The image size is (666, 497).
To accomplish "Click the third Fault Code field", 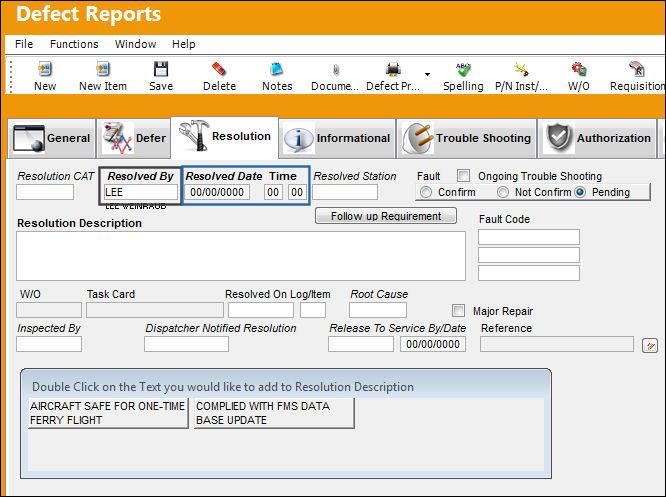I will [529, 273].
